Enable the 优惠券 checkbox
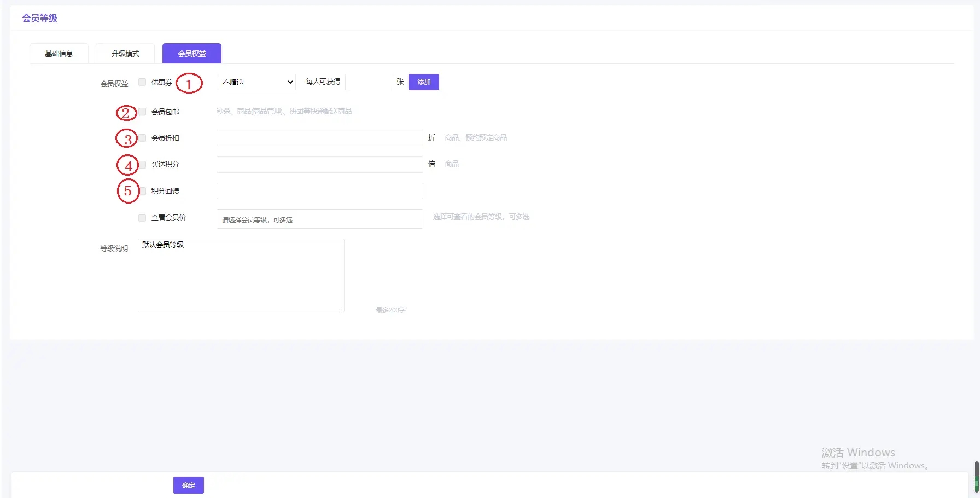Image resolution: width=980 pixels, height=498 pixels. (x=142, y=82)
